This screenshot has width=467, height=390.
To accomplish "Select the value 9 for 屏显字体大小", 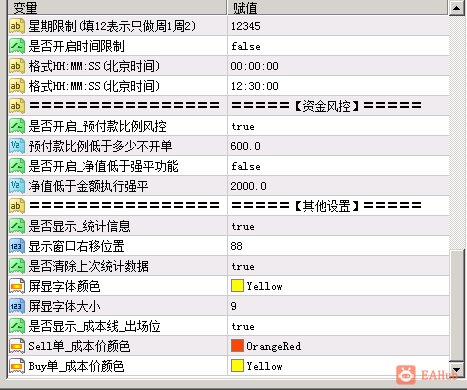I will 234,306.
